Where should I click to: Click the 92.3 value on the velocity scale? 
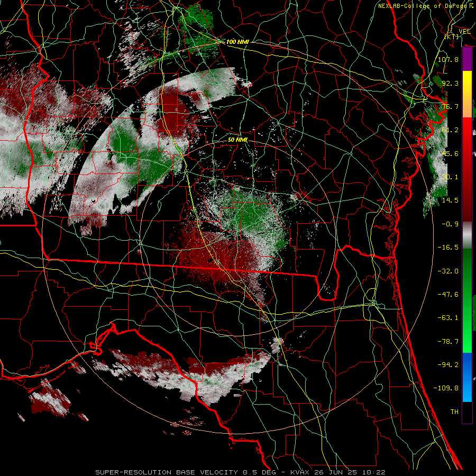450,83
